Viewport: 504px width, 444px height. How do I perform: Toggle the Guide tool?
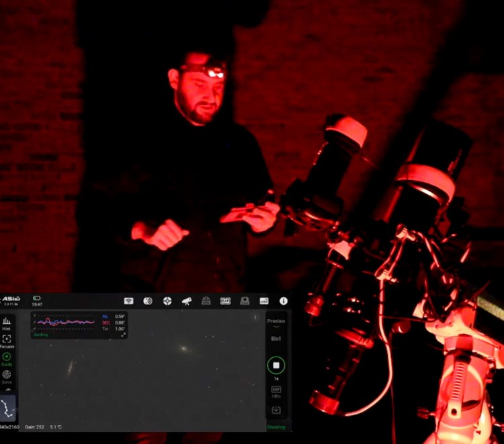point(7,359)
